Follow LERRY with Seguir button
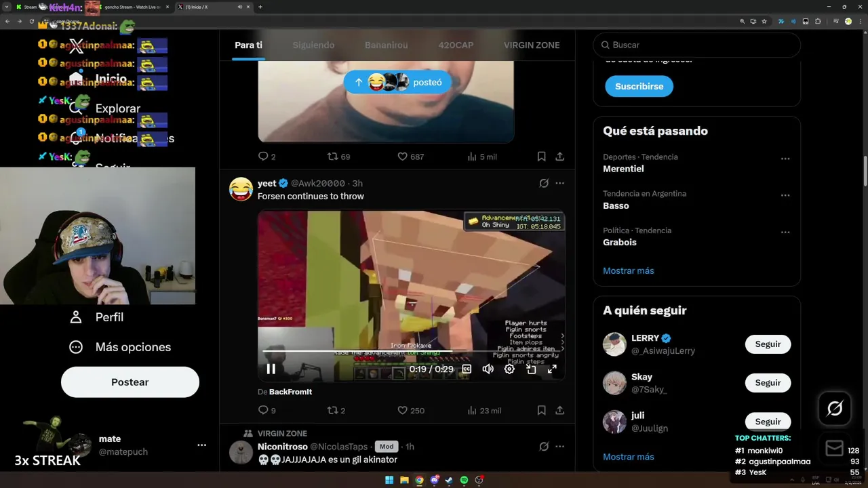 [768, 344]
